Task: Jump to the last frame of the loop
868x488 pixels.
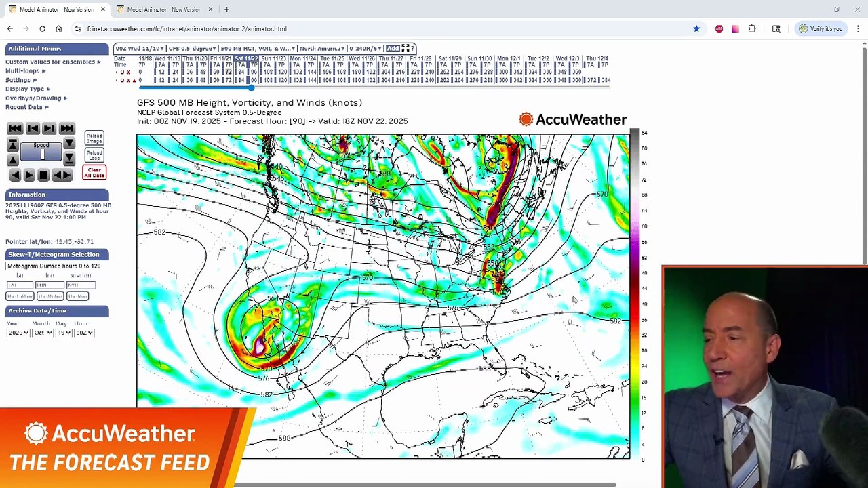Action: tap(66, 128)
